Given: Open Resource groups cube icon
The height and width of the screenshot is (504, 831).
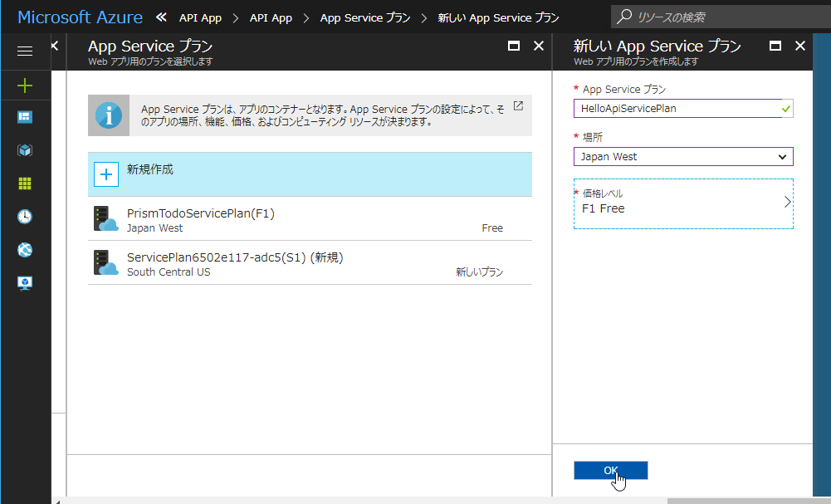Looking at the screenshot, I should pyautogui.click(x=25, y=150).
